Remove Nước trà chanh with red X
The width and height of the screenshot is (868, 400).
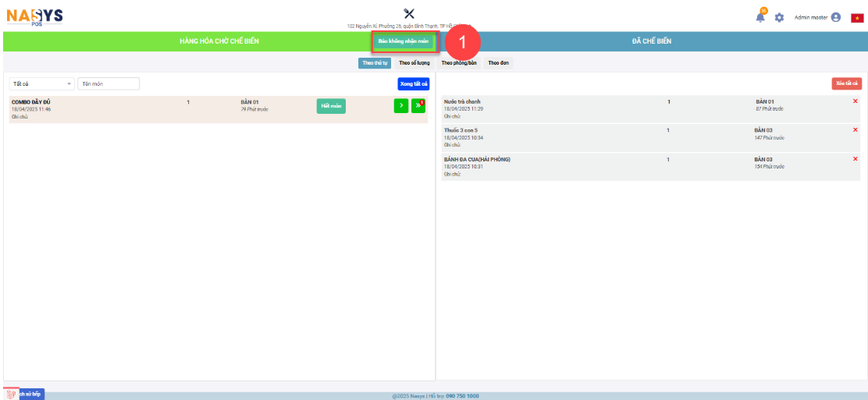point(856,101)
